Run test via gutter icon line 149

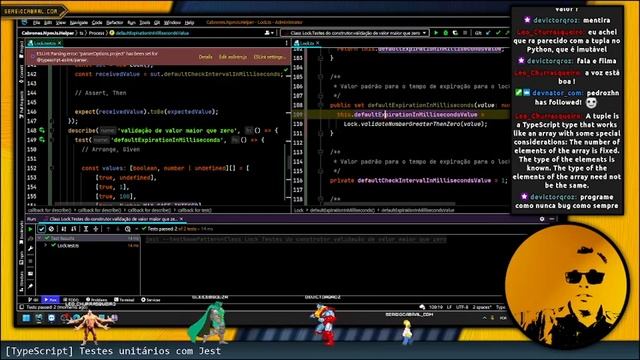(42, 140)
